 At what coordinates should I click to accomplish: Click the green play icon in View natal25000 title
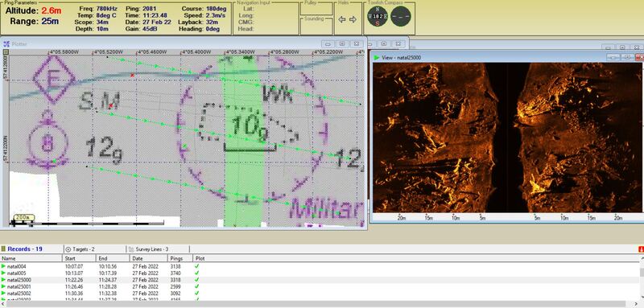pos(377,58)
